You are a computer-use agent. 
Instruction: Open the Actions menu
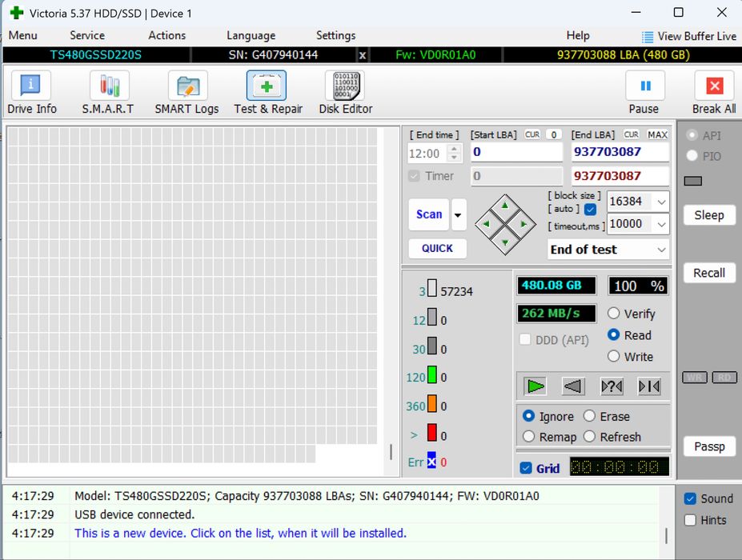pyautogui.click(x=167, y=35)
